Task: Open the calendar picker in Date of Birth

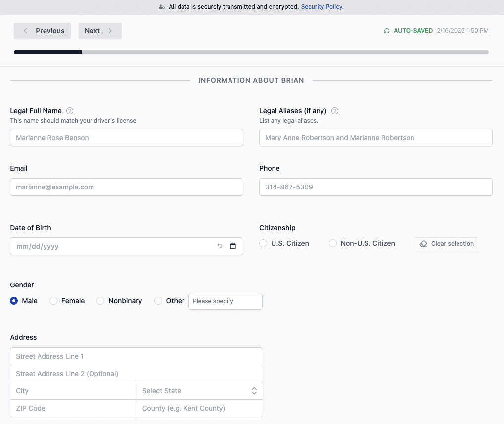Action: 233,246
